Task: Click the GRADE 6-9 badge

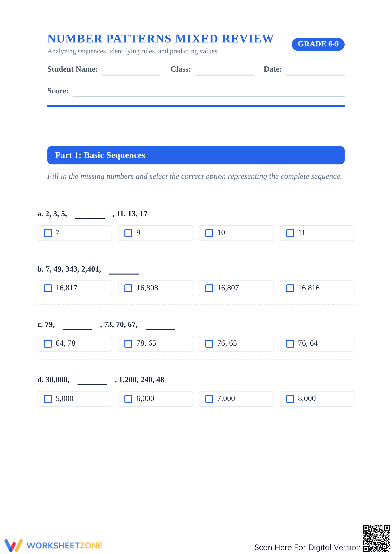Action: pos(318,44)
